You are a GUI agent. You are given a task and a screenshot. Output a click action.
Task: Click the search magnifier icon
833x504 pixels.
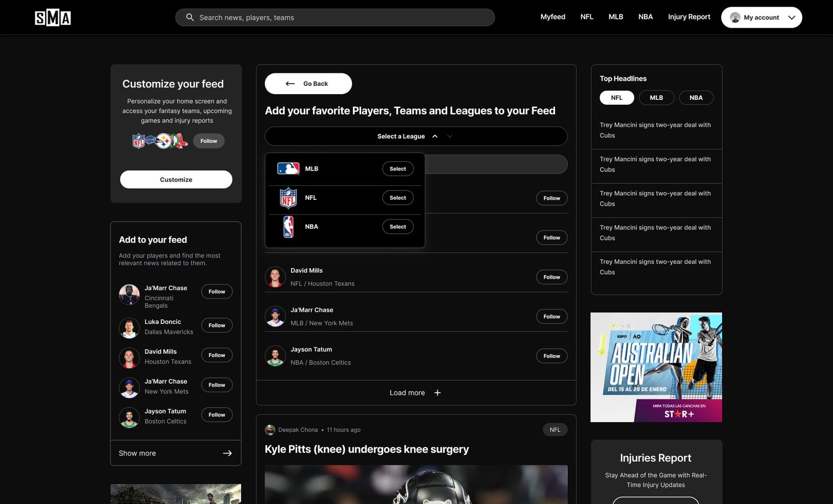point(190,17)
